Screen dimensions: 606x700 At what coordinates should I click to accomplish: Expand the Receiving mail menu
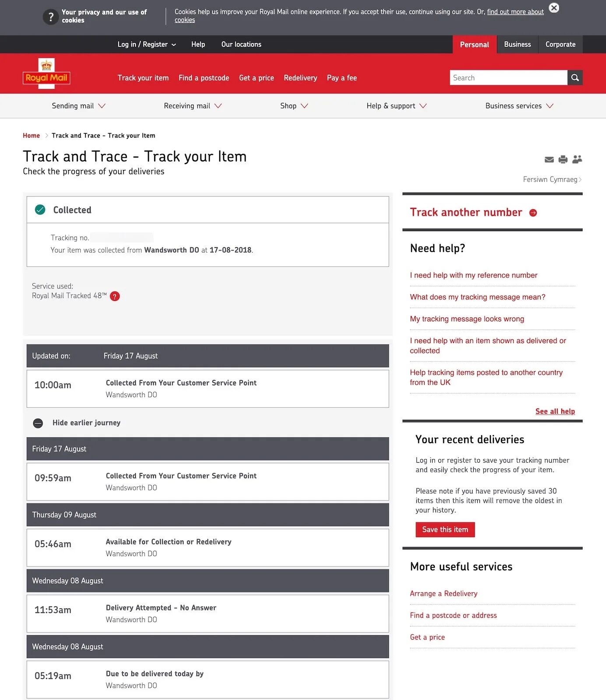point(193,106)
